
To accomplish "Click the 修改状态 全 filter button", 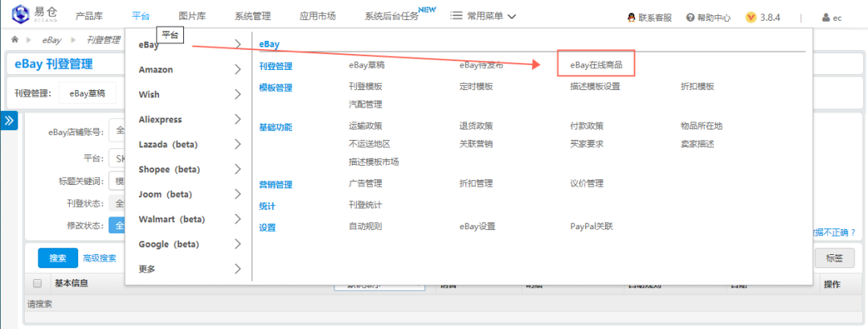I will 117,225.
